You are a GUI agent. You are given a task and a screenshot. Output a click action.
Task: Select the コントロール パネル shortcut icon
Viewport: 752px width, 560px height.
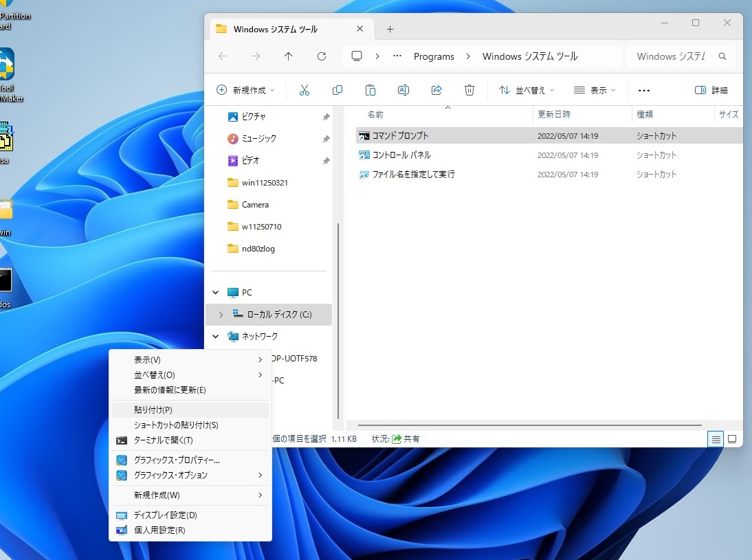[x=364, y=155]
